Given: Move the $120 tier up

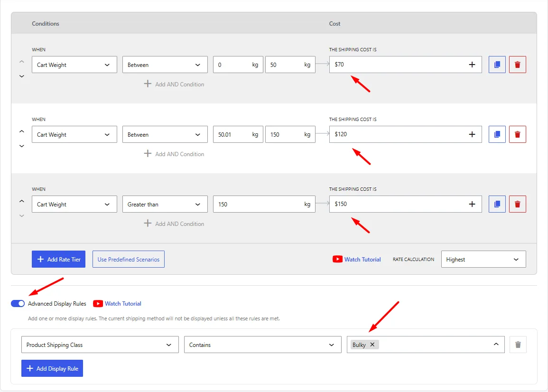Looking at the screenshot, I should pos(22,131).
